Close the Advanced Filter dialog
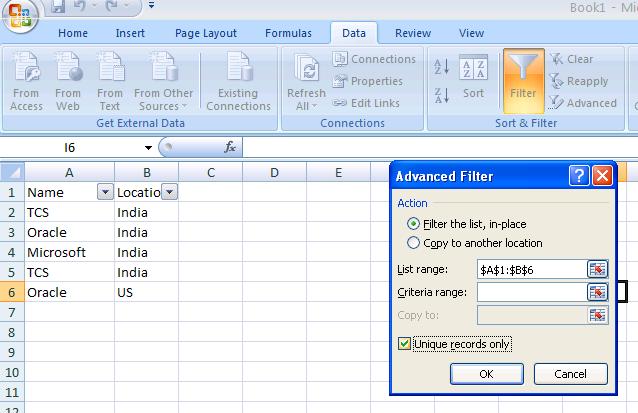The width and height of the screenshot is (638, 413). point(602,176)
